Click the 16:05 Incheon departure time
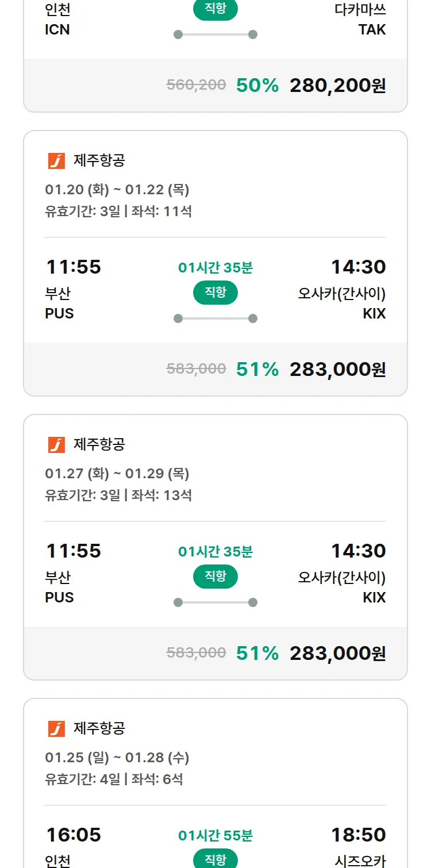The image size is (431, 868). tap(74, 835)
